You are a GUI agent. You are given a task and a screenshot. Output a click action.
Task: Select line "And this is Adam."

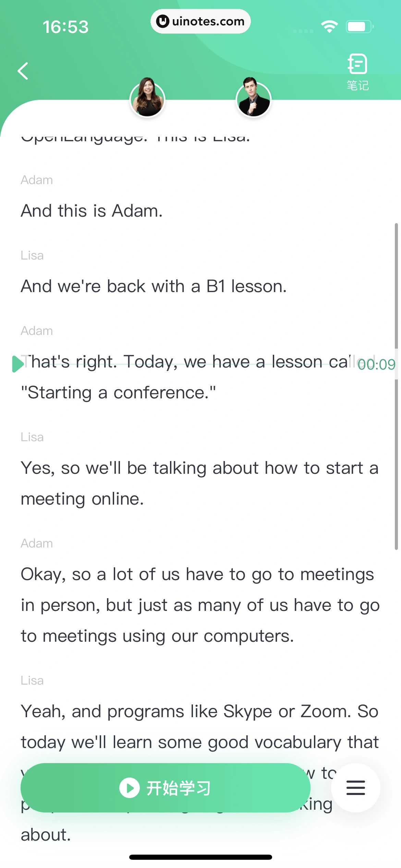click(x=92, y=210)
